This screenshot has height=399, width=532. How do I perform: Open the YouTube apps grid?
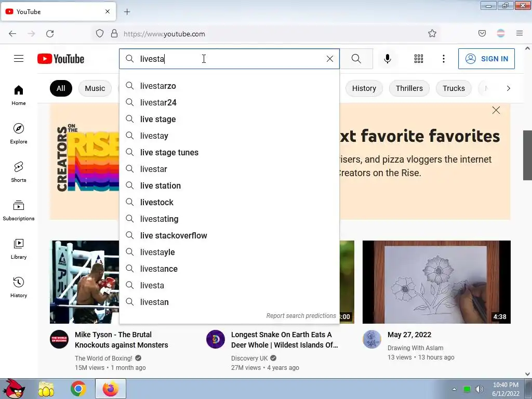(x=419, y=59)
